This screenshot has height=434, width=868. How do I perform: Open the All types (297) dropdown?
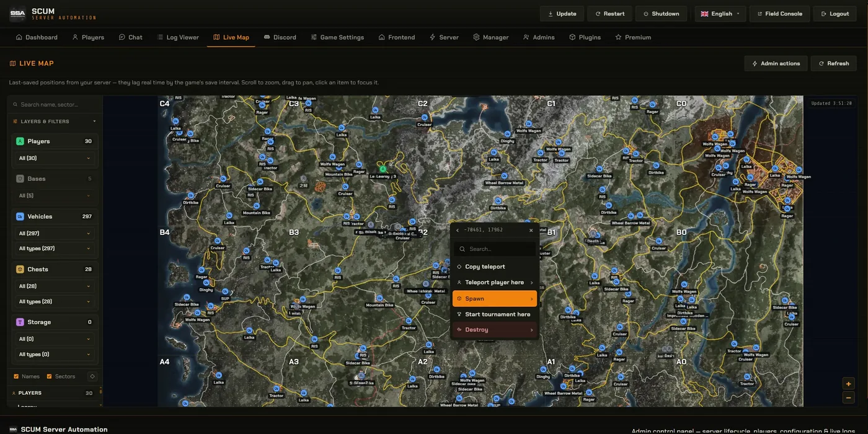(x=55, y=249)
